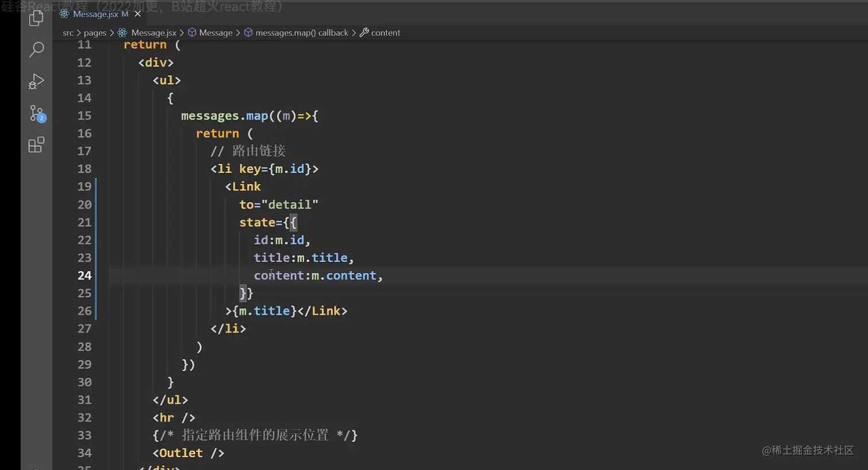868x470 pixels.
Task: Click line number 34 in the gutter
Action: click(84, 453)
